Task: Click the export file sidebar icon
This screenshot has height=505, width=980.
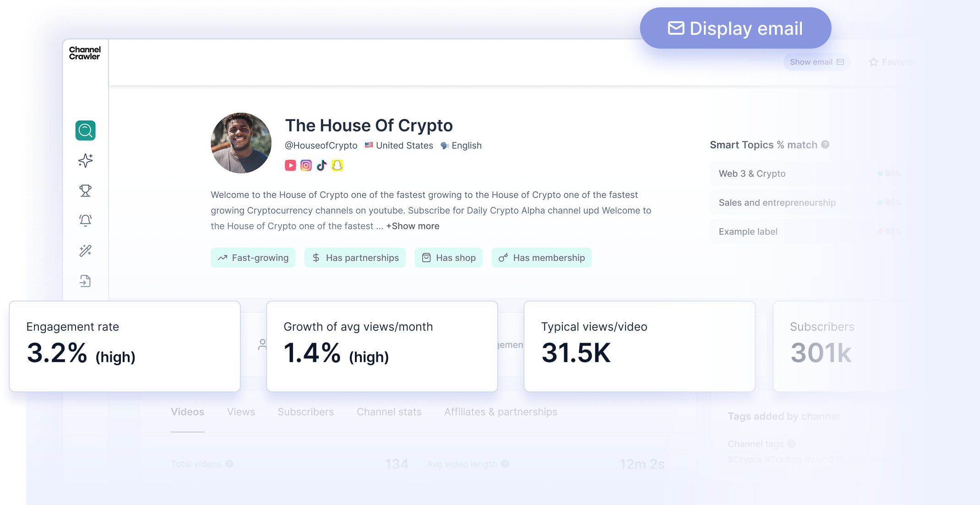Action: 85,280
